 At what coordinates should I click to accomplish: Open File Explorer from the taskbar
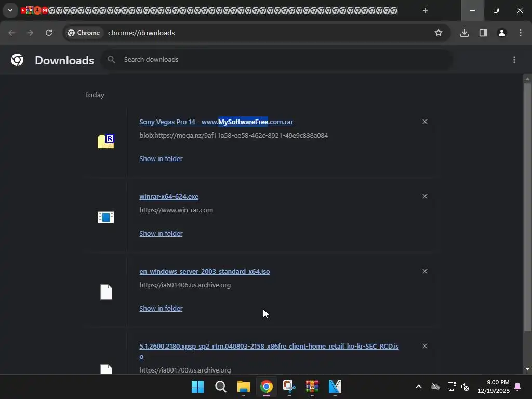tap(243, 387)
